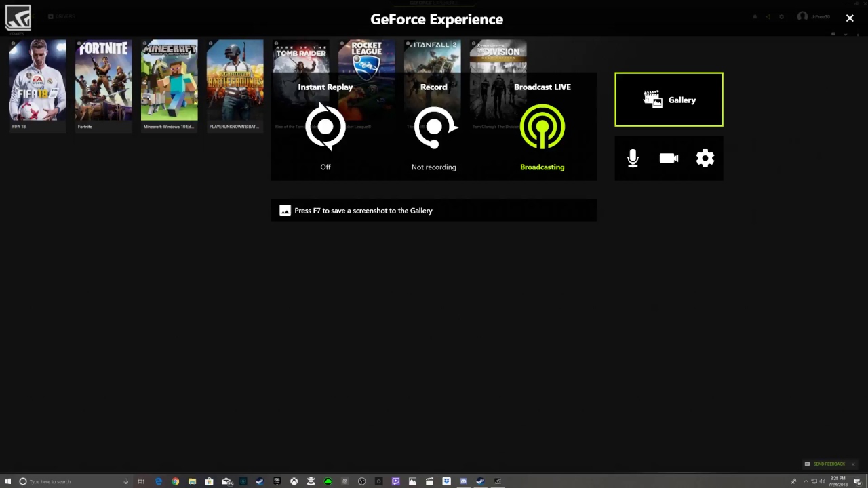Image resolution: width=868 pixels, height=488 pixels.
Task: Open the green Razer icon on taskbar
Action: coord(328,481)
